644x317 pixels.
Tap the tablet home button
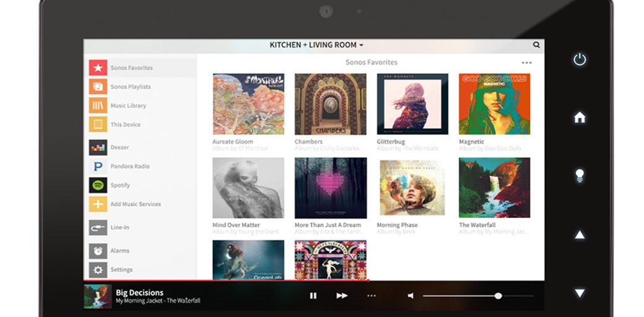(x=580, y=118)
